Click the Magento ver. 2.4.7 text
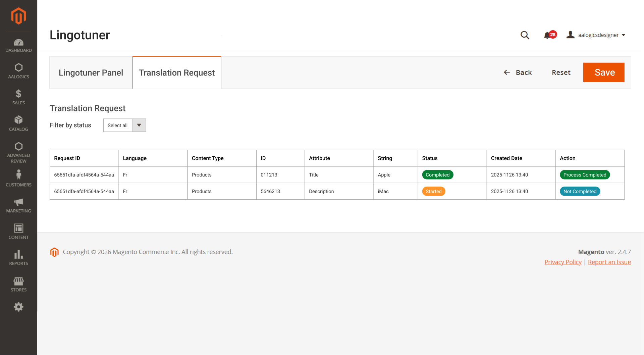Image resolution: width=644 pixels, height=355 pixels. (x=604, y=252)
